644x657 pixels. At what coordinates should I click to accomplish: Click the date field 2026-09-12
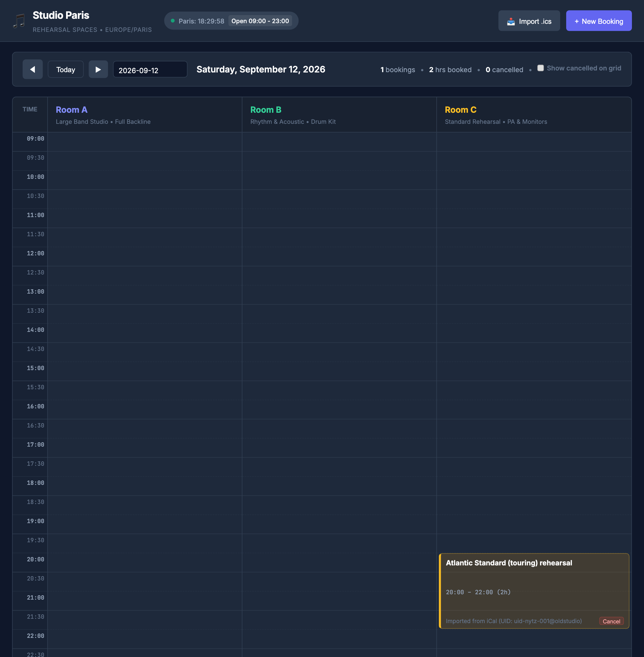pyautogui.click(x=150, y=70)
